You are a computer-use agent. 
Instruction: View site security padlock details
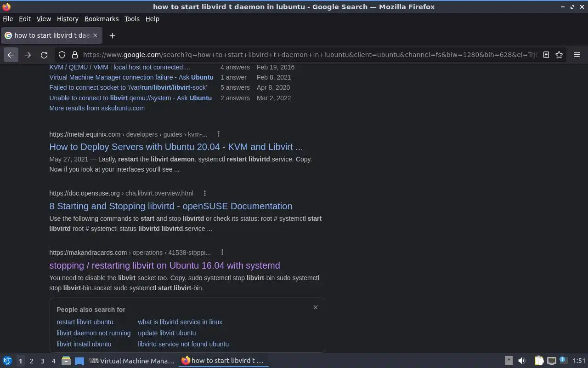pos(75,55)
